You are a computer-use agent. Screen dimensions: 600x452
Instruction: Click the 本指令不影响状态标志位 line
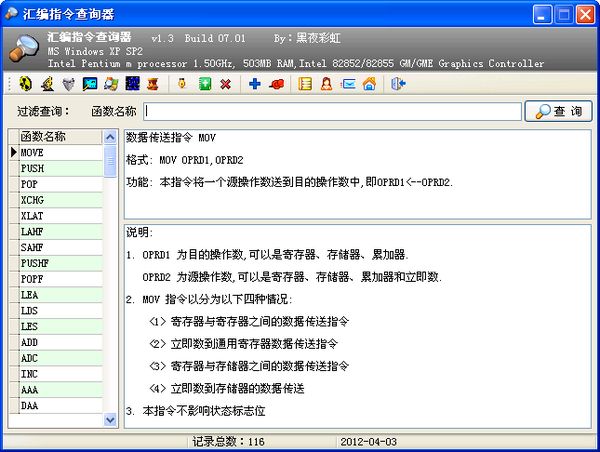click(204, 411)
